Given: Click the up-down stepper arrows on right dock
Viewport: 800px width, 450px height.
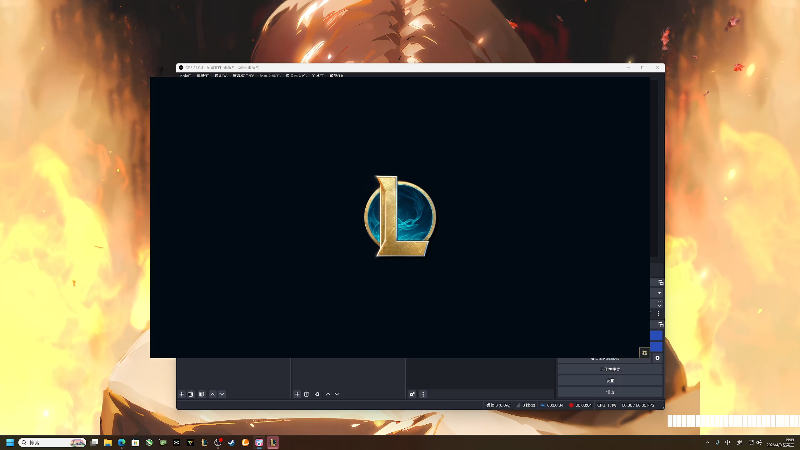Looking at the screenshot, I should tap(659, 303).
